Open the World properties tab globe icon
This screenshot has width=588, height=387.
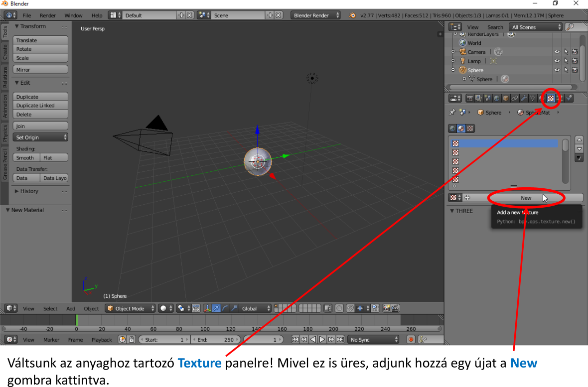[x=496, y=98]
